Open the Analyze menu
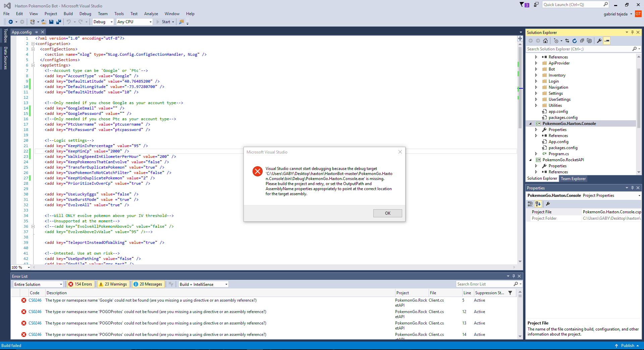This screenshot has width=644, height=350. (151, 14)
